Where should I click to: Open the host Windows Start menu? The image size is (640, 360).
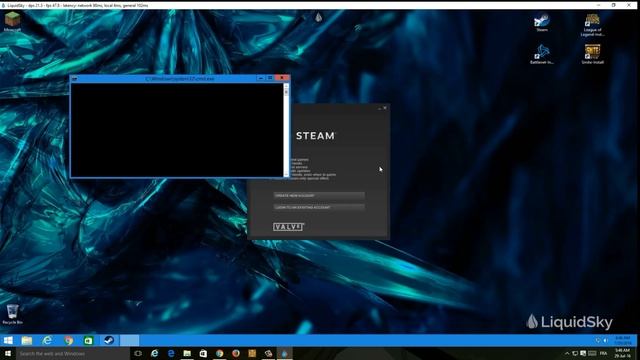point(8,353)
